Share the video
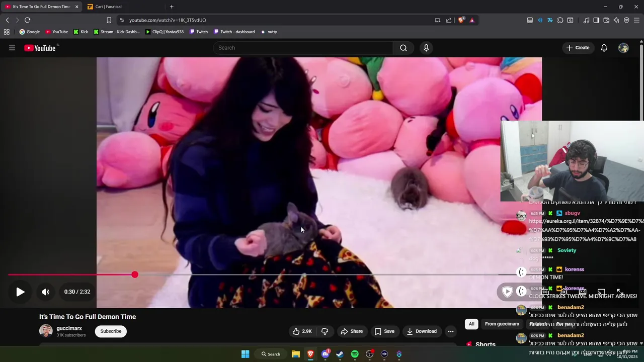Viewport: 644px width, 362px height. (351, 331)
